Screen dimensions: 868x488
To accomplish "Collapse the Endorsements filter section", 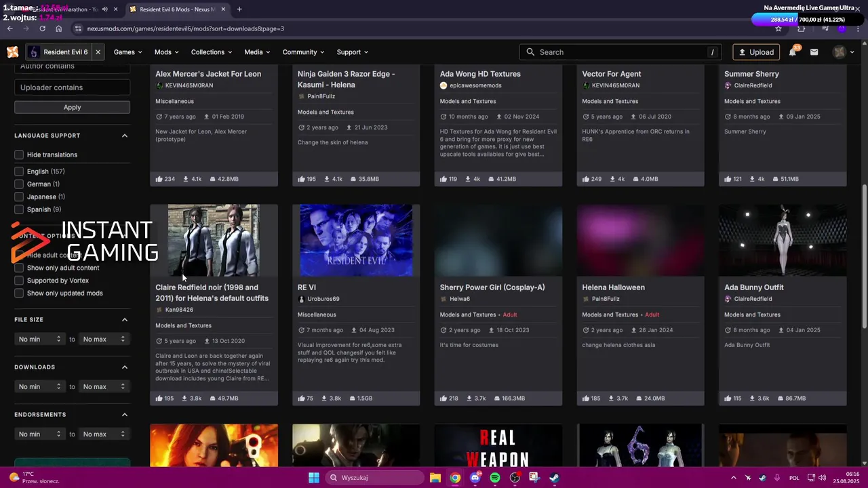I will (x=125, y=414).
